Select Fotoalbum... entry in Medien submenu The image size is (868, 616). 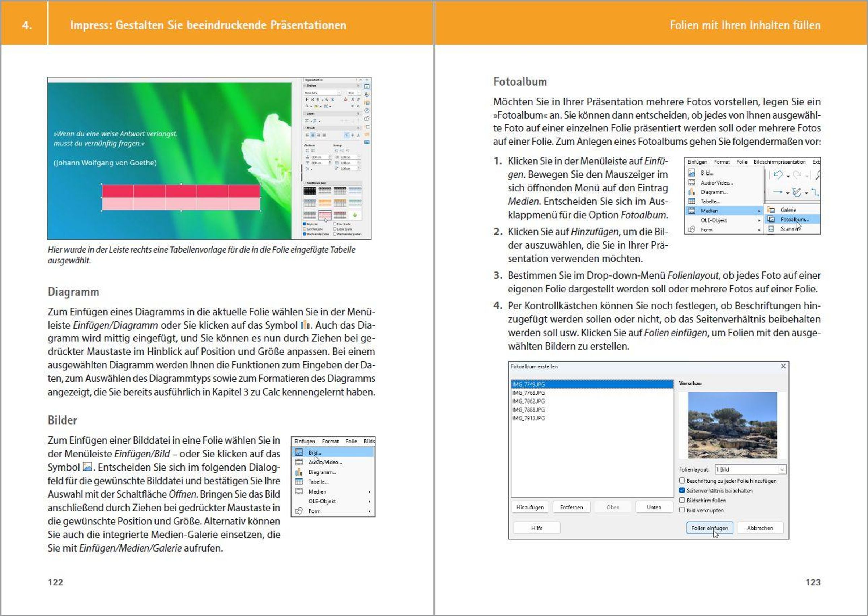[794, 219]
